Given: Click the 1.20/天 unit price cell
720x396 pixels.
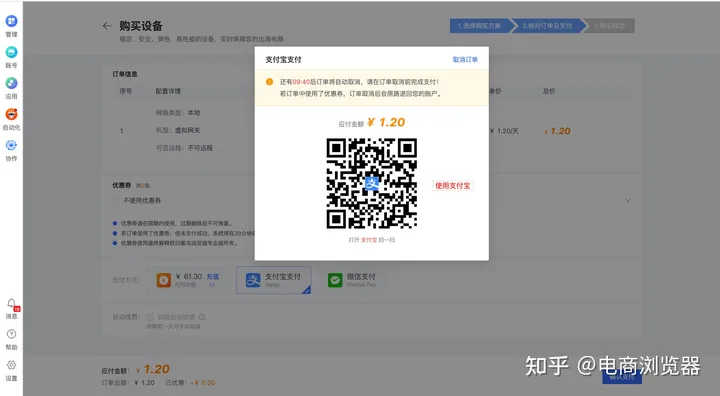Looking at the screenshot, I should tap(504, 131).
